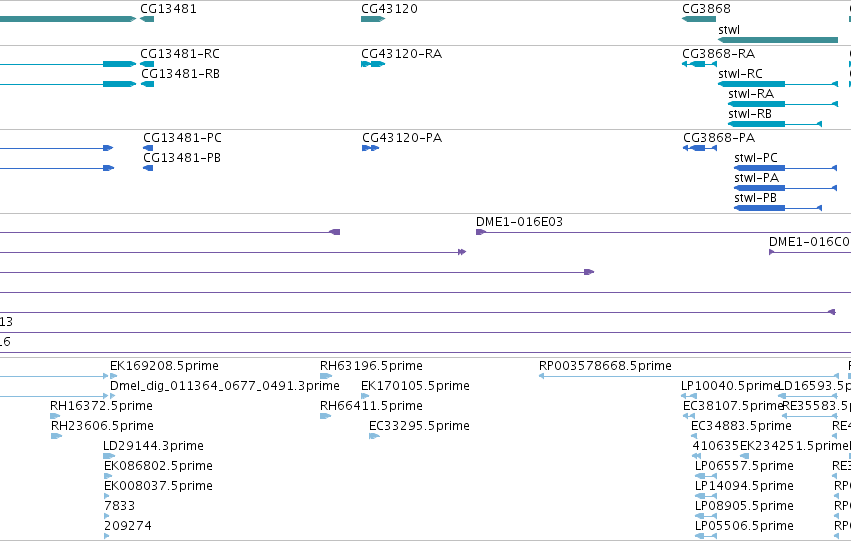This screenshot has width=851, height=541.
Task: Select the CG43120-PA protein glyph
Action: 371,148
